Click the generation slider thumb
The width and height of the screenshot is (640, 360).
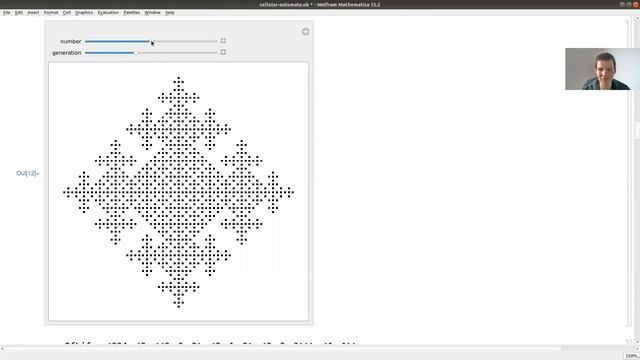tap(136, 53)
